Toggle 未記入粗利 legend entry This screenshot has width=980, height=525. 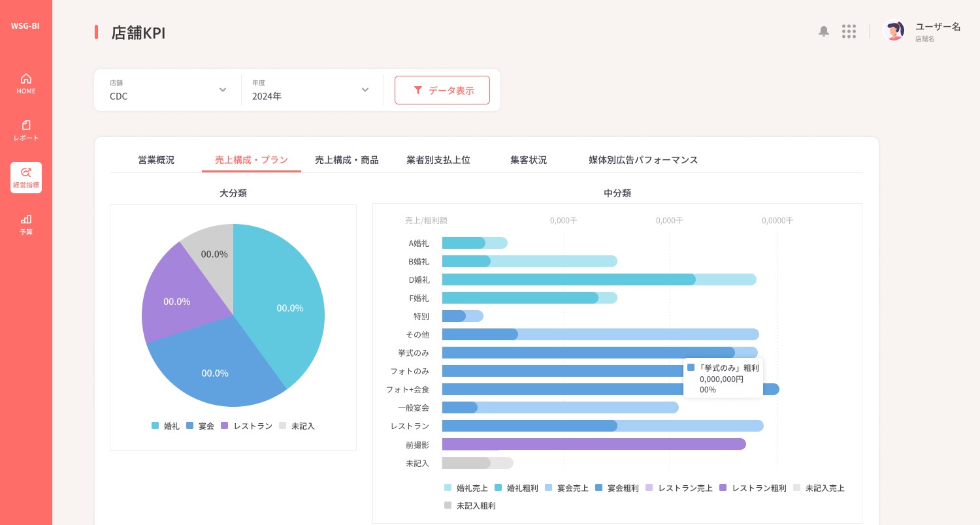click(470, 505)
